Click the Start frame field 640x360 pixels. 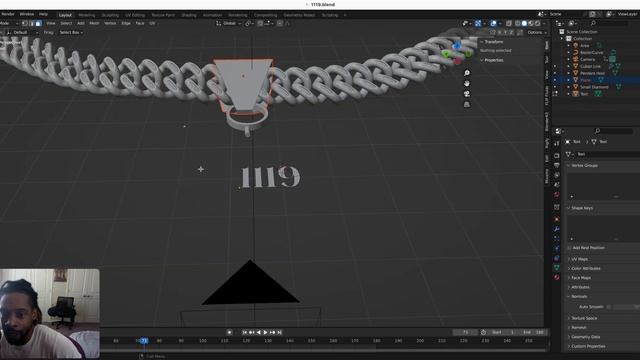pos(504,332)
